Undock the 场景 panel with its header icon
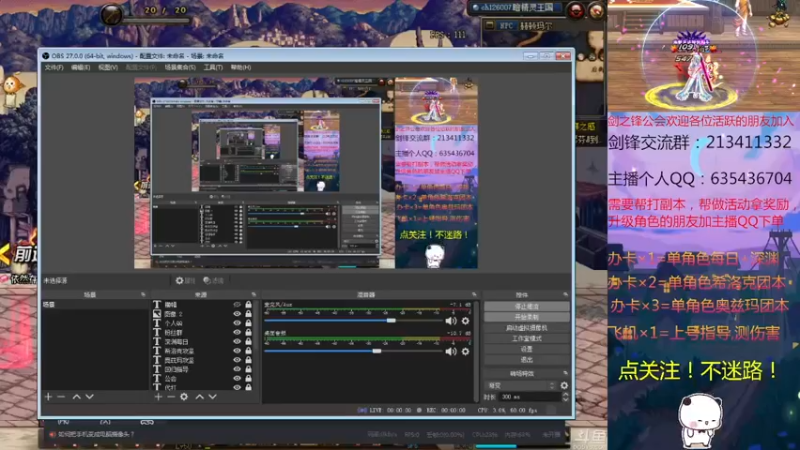The height and width of the screenshot is (450, 800). [x=143, y=295]
